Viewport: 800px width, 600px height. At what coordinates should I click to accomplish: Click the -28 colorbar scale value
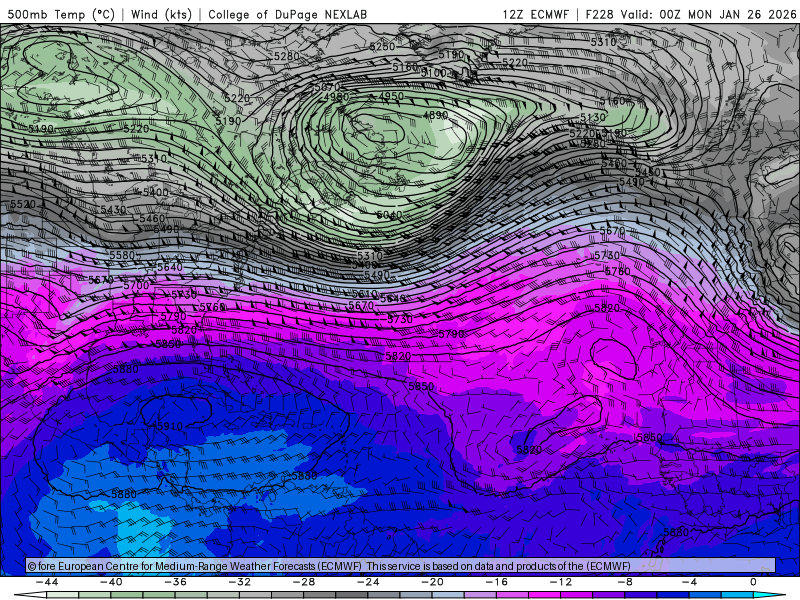[x=304, y=582]
